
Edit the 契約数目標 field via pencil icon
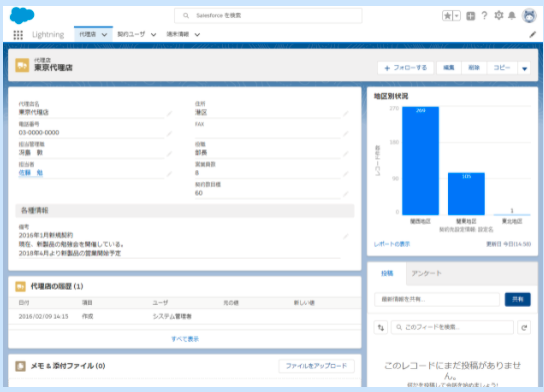346,194
